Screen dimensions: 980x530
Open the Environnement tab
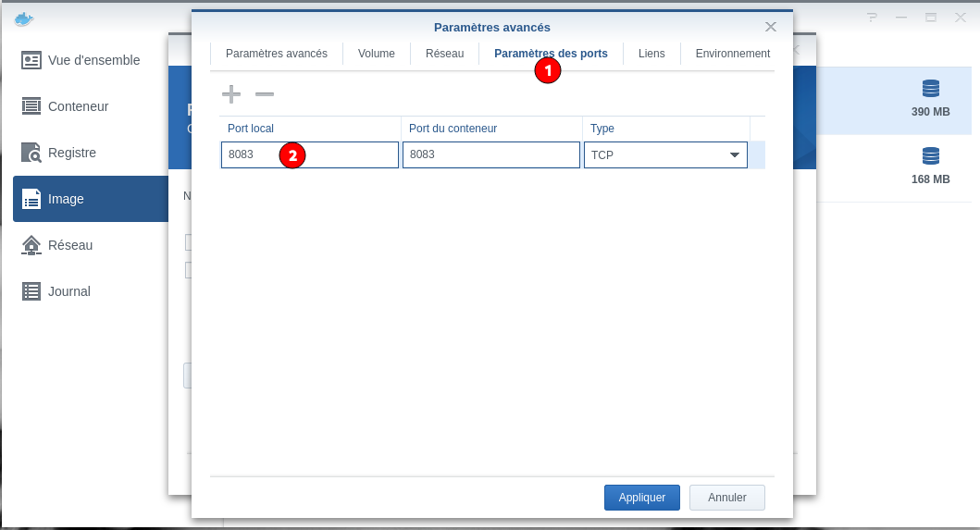coord(732,54)
